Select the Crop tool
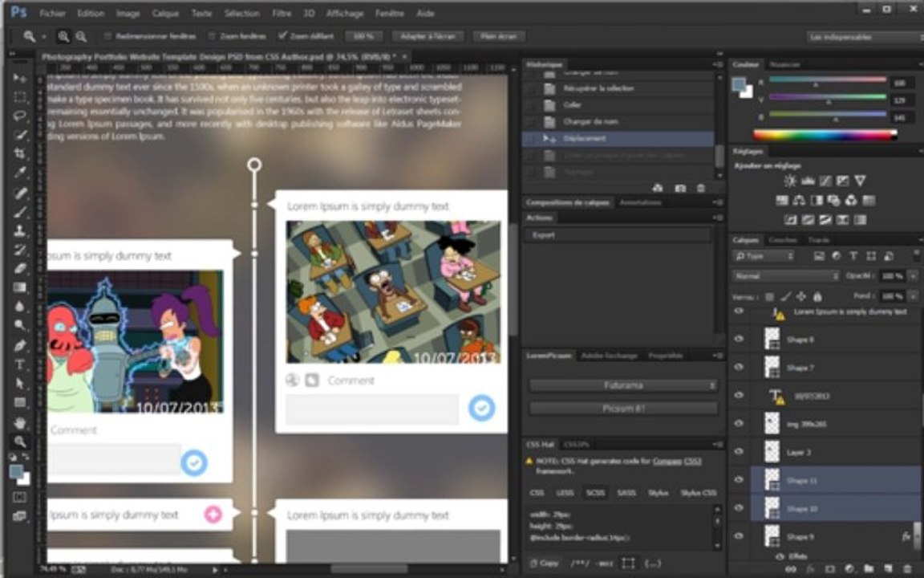Viewport: 924px width, 578px height. click(x=19, y=153)
